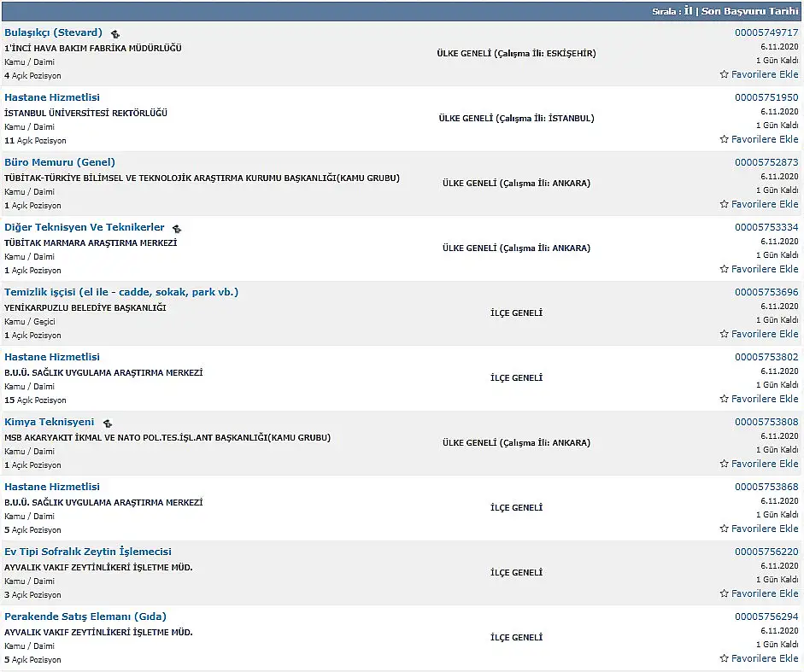
Task: Select employer text YENİKARPUZLU BELEDİYE BAŞKANLIĞI
Action: 85,308
